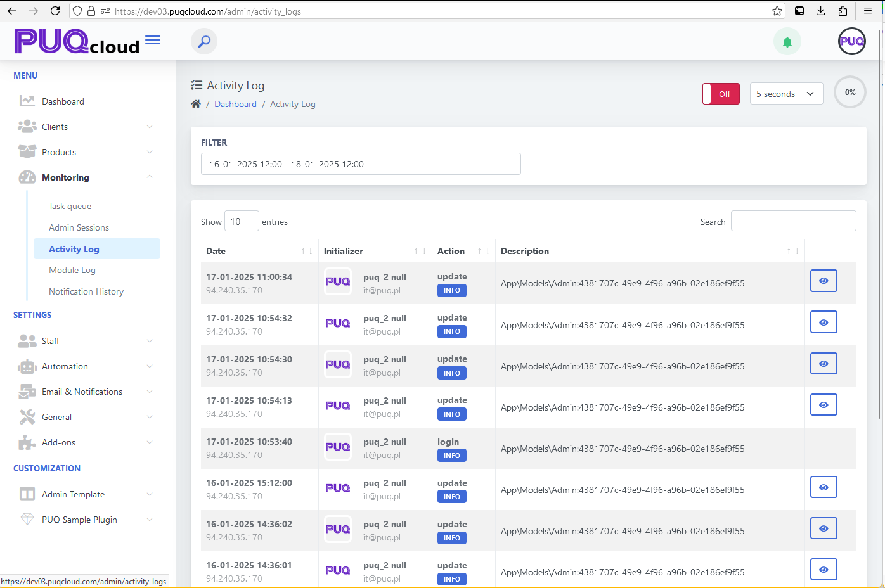The image size is (885, 588).
Task: View details of 17-01-2025 10:54:30 entry
Action: click(824, 364)
